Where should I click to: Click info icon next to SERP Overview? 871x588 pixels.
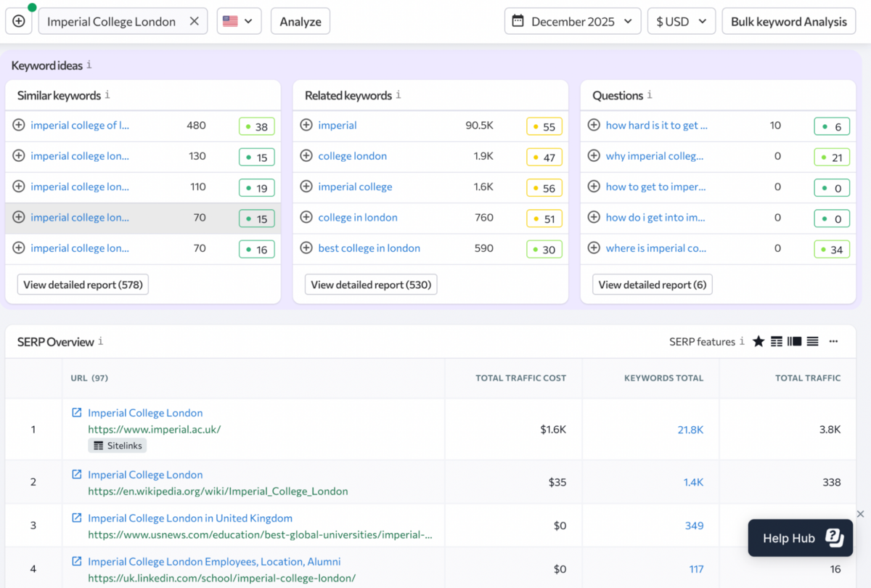[101, 341]
